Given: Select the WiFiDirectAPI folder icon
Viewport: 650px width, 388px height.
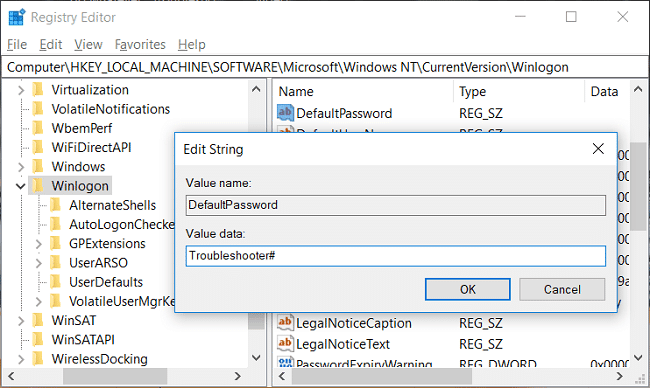Looking at the screenshot, I should [x=38, y=147].
